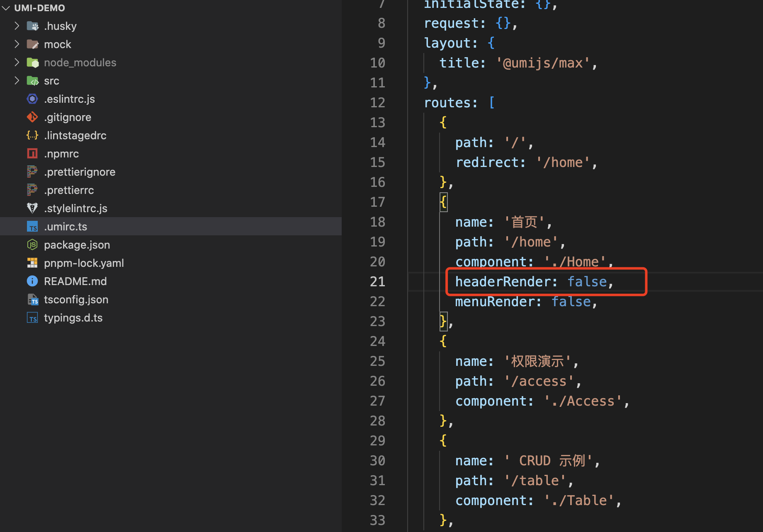Open the .lintstagedrc file
The image size is (763, 532).
(75, 135)
